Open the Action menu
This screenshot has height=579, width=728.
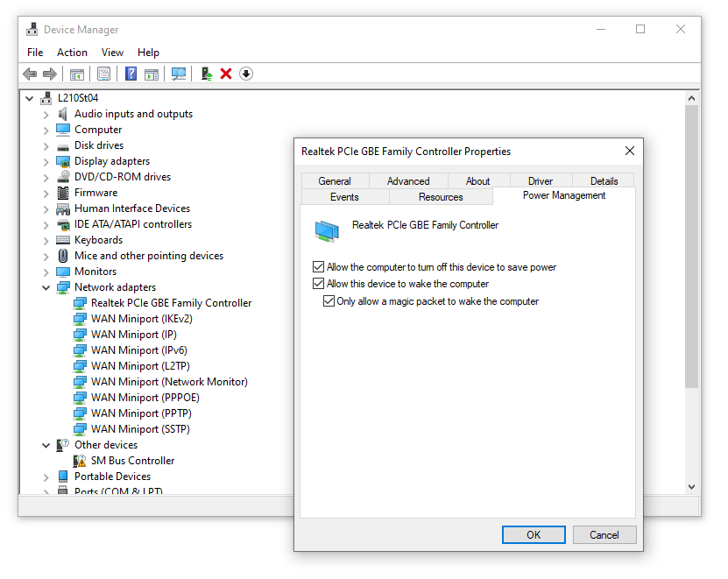click(72, 53)
